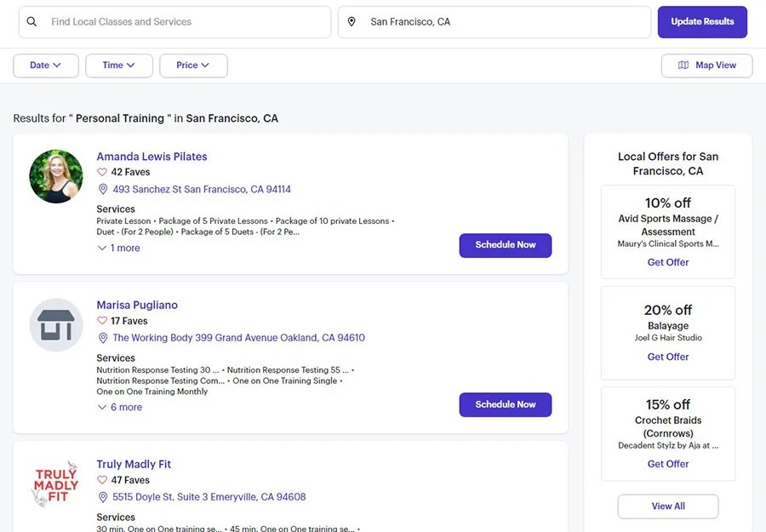Click Amanda Lewis profile photo
Viewport: 766px width, 532px height.
pyautogui.click(x=56, y=176)
